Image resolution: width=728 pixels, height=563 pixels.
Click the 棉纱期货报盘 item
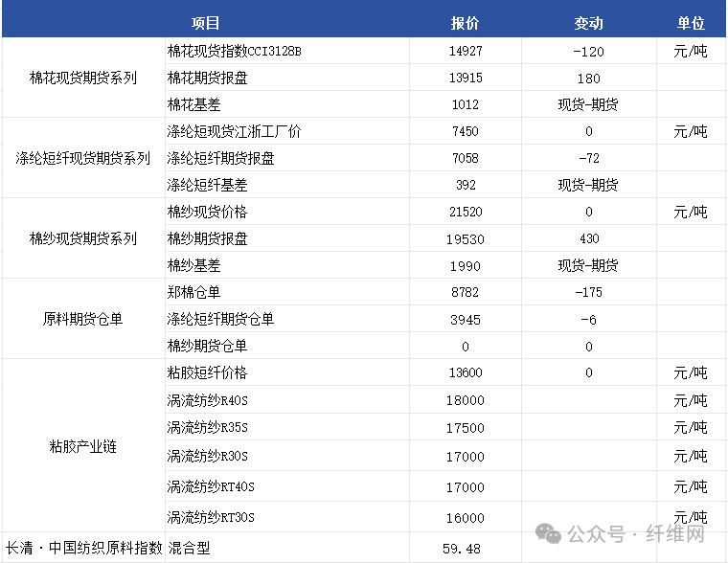[x=207, y=238]
